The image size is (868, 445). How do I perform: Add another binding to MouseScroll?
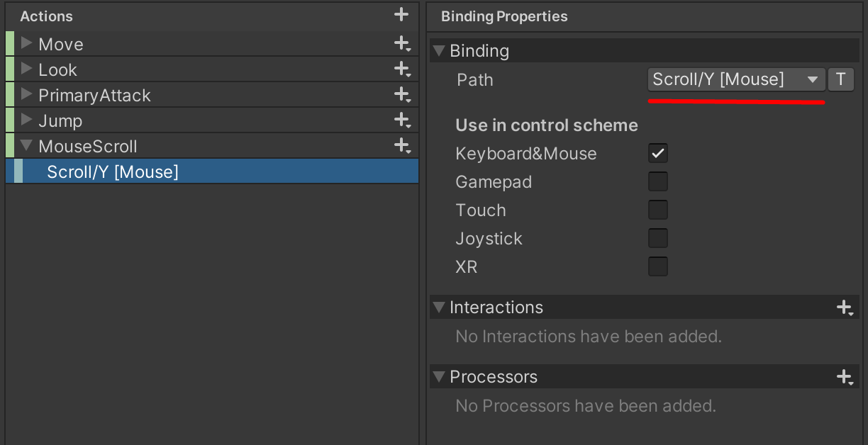[401, 145]
